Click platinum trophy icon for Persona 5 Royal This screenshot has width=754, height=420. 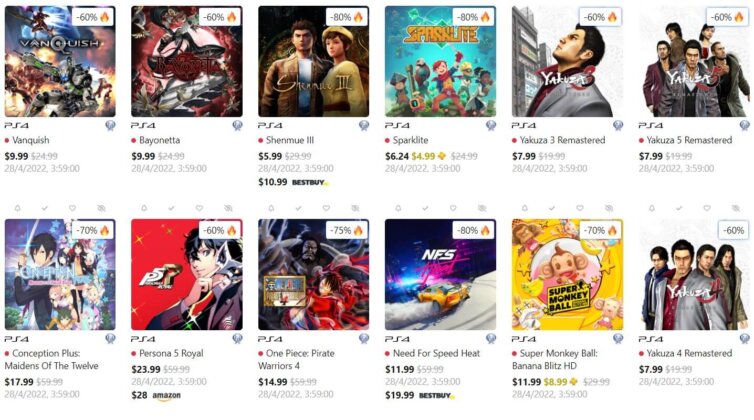coord(237,339)
